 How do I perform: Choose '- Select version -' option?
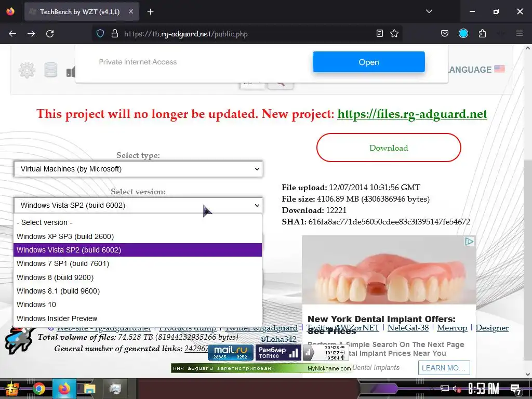coord(138,222)
